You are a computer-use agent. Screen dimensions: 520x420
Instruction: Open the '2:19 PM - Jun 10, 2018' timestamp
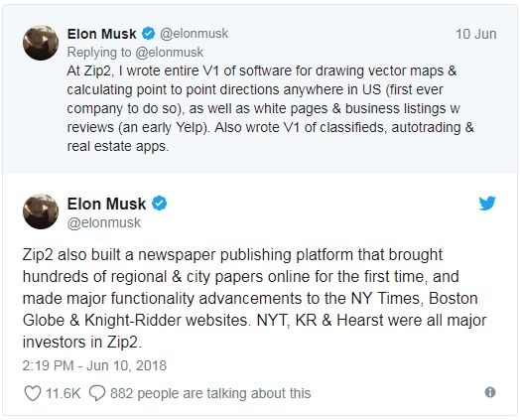(x=94, y=365)
